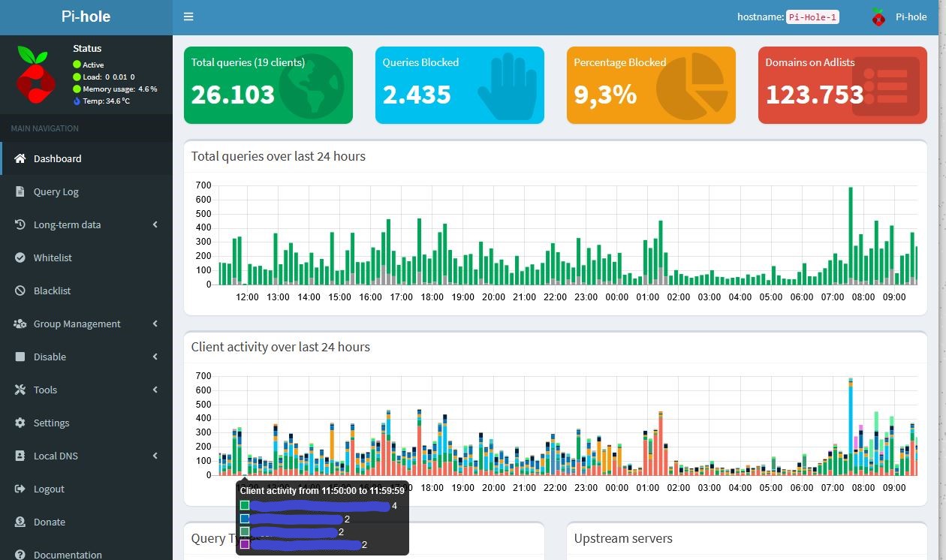Click the Whitelist checkmark icon
The image size is (946, 560).
tap(19, 257)
